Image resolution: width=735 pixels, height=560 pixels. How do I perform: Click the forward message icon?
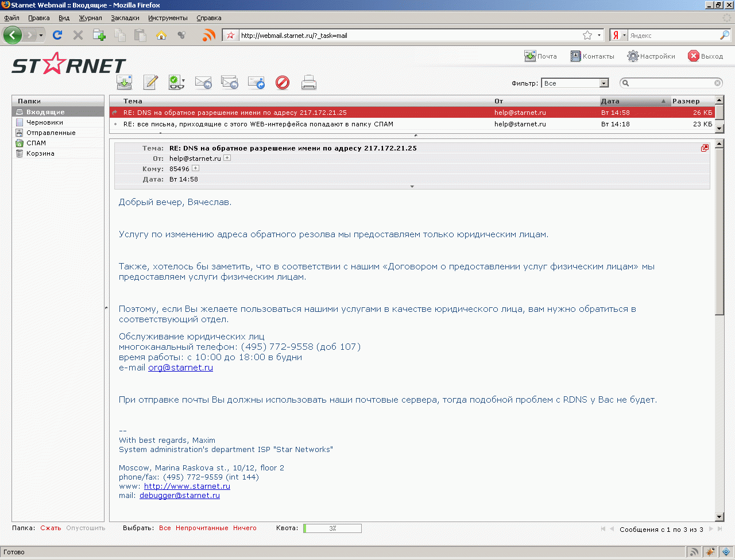[x=256, y=83]
